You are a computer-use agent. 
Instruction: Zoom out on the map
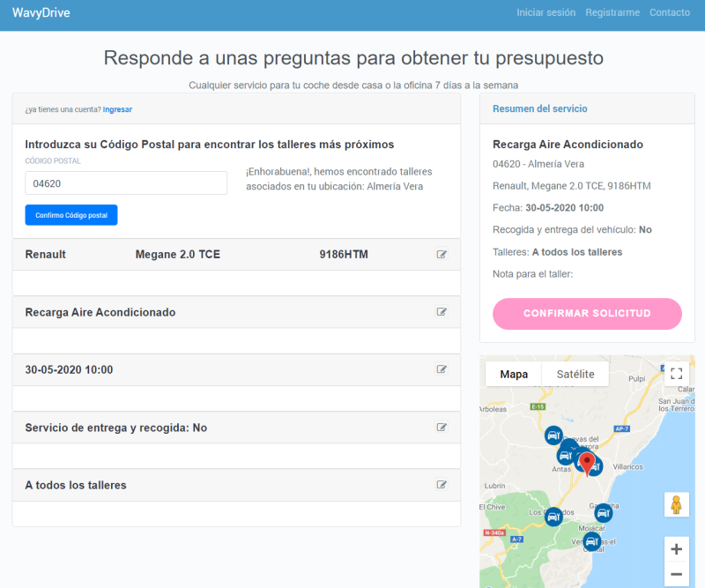676,573
